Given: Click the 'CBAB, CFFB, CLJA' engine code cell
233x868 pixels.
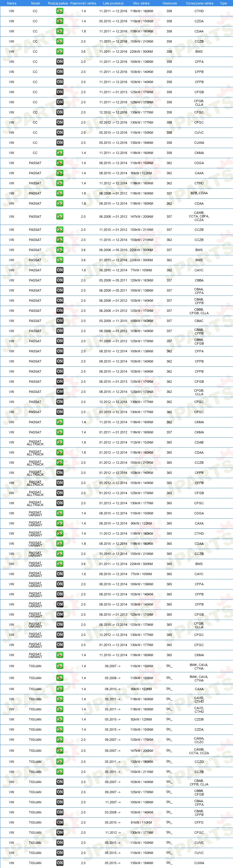Looking at the screenshot, I should coord(199,782).
